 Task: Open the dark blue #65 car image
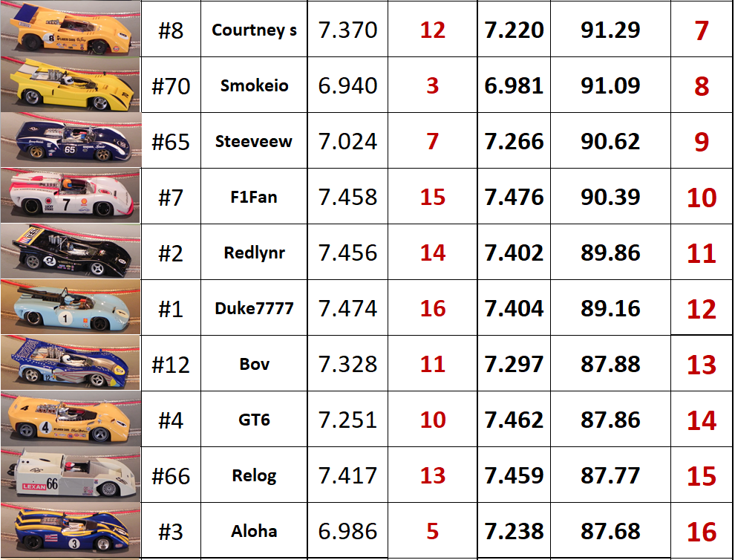(x=70, y=140)
